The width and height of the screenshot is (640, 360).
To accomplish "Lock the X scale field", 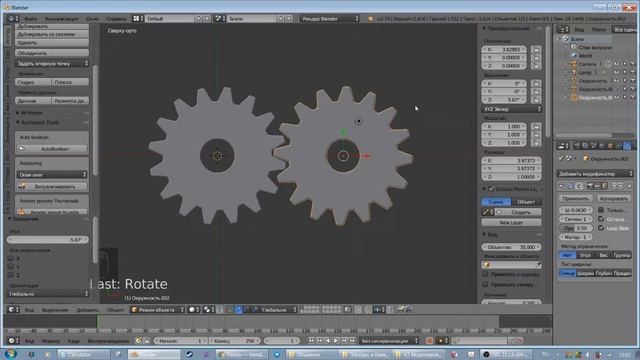I will (536, 127).
